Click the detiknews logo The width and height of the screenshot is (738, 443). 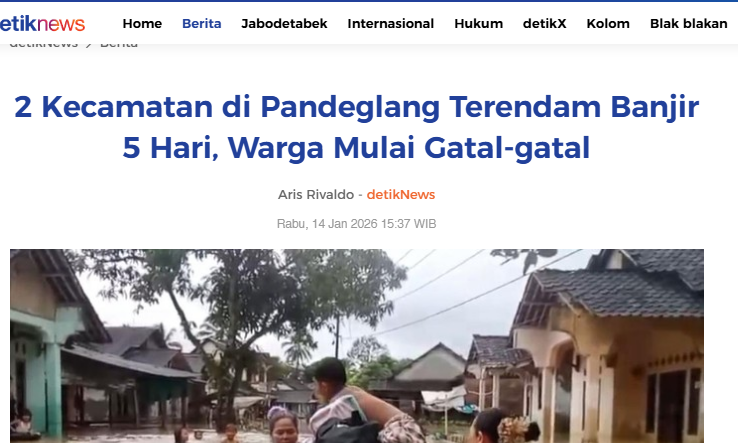tap(42, 24)
